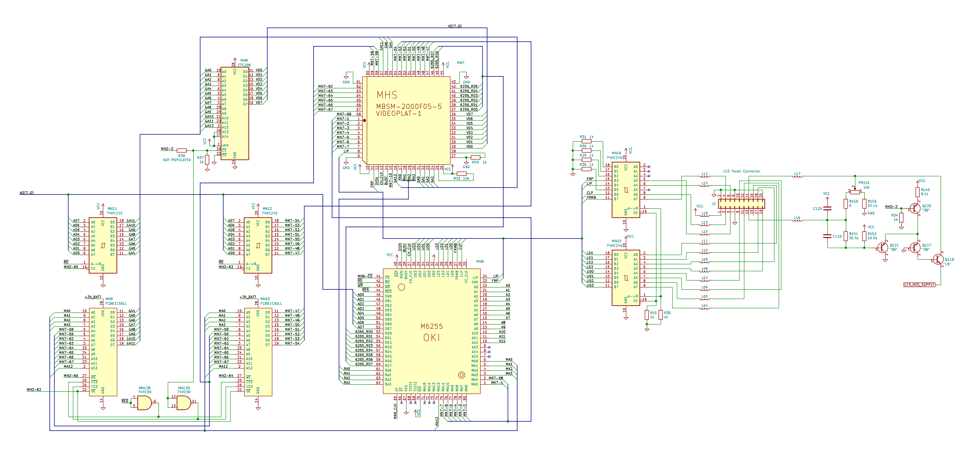Click the MN9 FCB61C65LL RAM chip
980x463 pixels.
click(103, 351)
